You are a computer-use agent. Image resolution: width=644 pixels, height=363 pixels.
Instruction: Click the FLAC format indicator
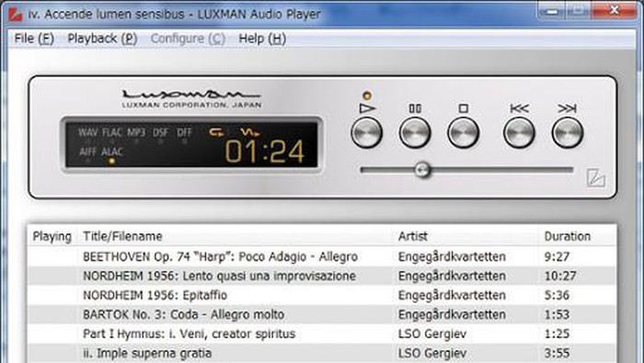click(112, 132)
